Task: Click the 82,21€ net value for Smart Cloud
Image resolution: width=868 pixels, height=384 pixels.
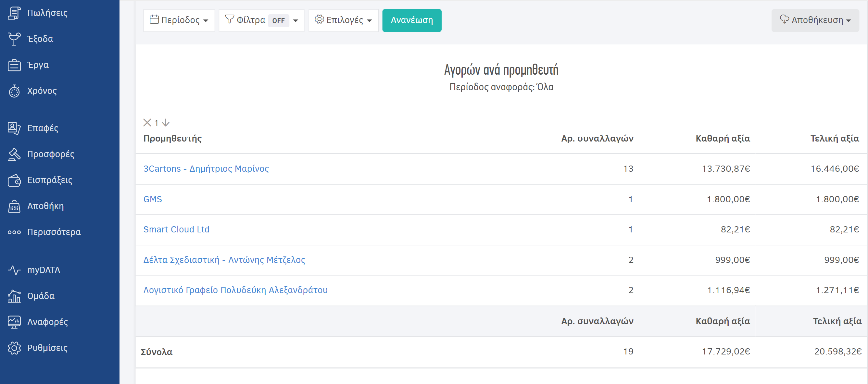Action: click(x=735, y=229)
